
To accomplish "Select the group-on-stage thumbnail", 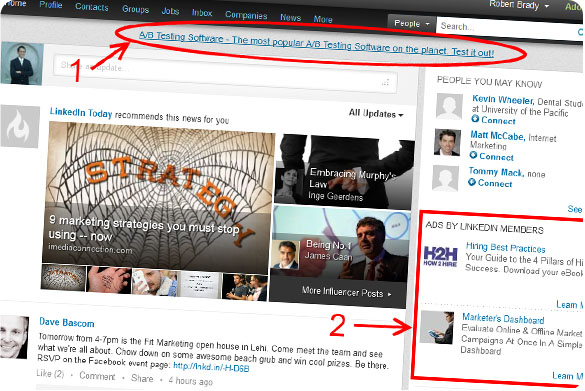I will [x=245, y=287].
